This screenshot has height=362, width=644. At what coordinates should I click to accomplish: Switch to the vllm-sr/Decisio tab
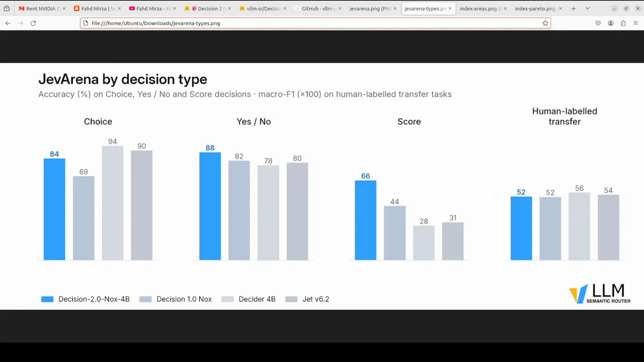coord(263,8)
